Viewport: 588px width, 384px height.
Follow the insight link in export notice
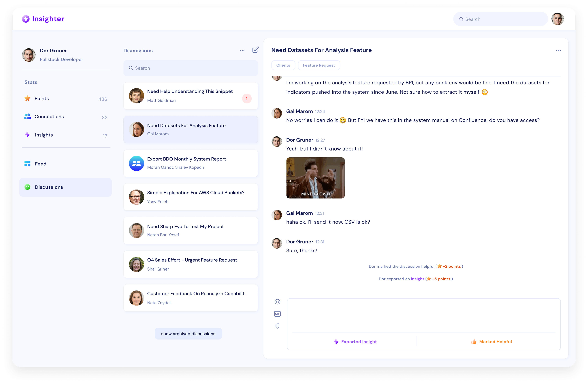click(x=417, y=279)
